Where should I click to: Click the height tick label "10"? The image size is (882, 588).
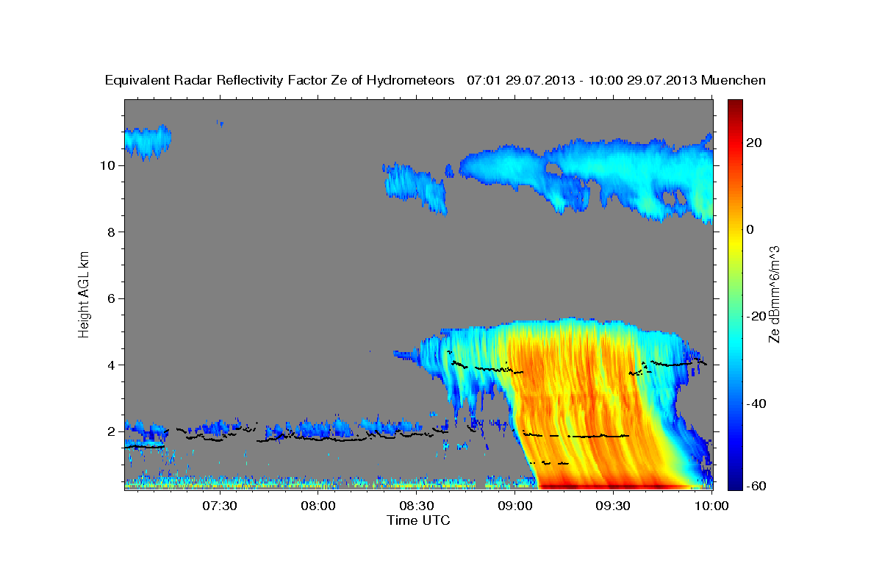(x=110, y=165)
